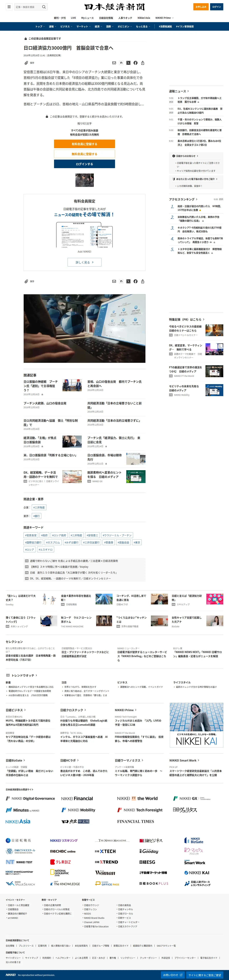
Task: Click the お問い合わせ link in the footer bar
Action: (x=173, y=975)
